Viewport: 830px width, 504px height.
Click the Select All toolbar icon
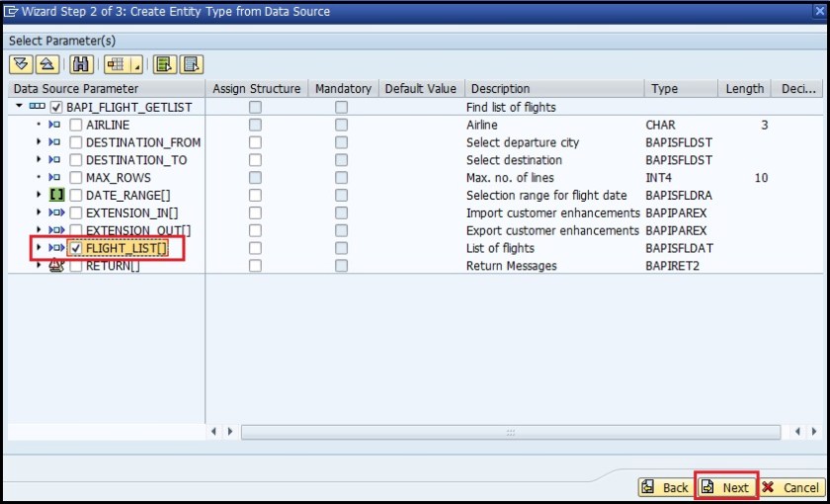click(x=165, y=64)
